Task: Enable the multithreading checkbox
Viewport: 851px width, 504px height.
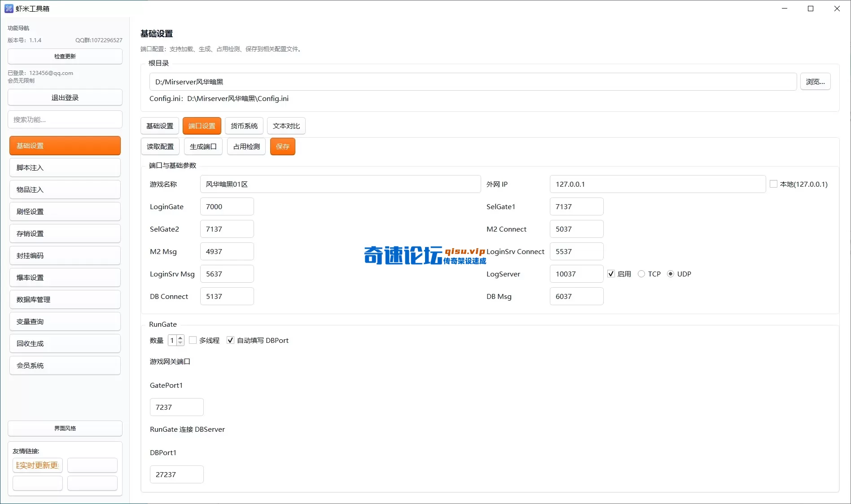Action: point(193,340)
